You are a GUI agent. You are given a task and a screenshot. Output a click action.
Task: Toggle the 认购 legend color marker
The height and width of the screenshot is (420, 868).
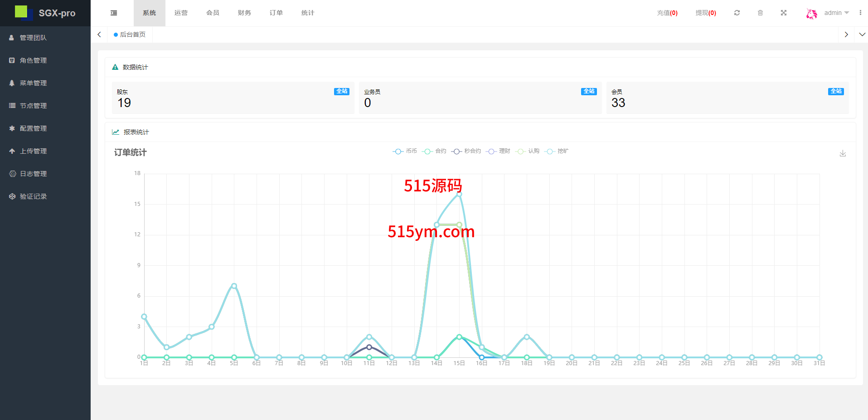[x=520, y=151]
